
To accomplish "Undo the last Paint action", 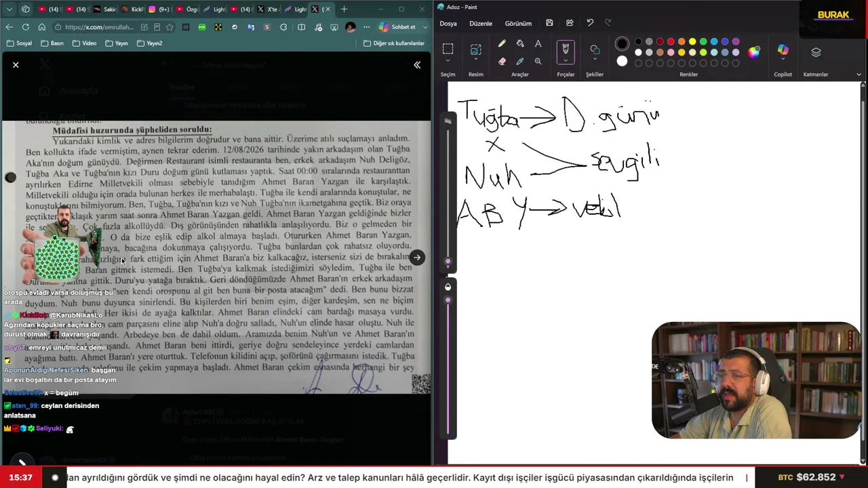I will click(x=590, y=23).
